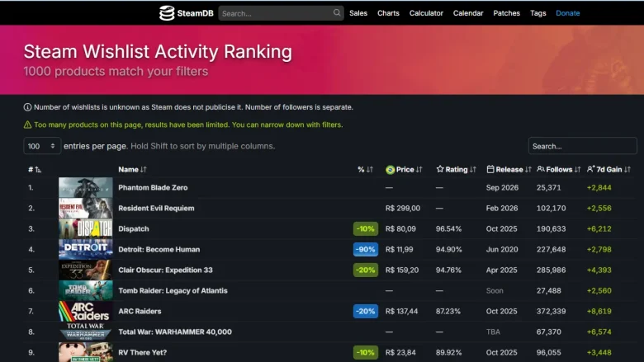Image resolution: width=644 pixels, height=362 pixels.
Task: Open Dispatch game link
Action: (134, 228)
